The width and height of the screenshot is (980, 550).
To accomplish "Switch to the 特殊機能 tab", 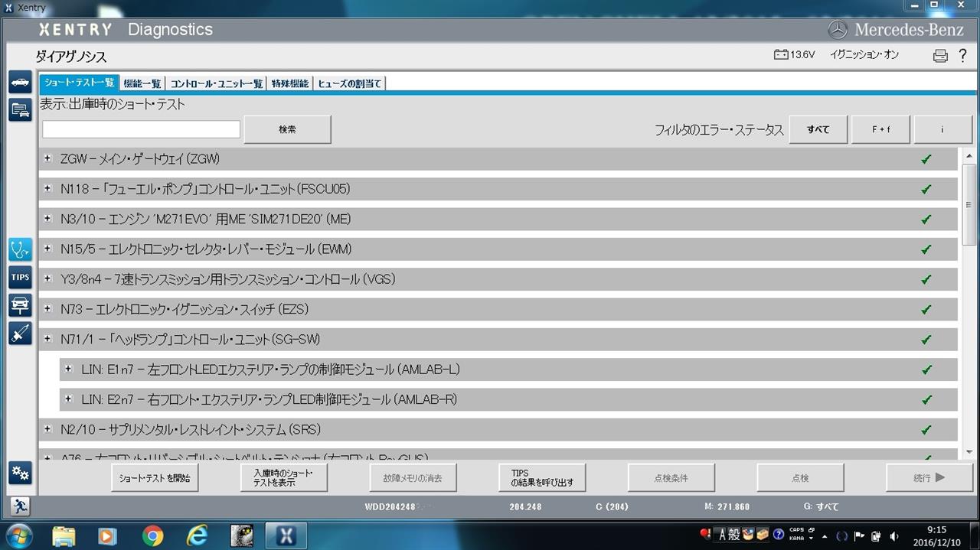I will (x=290, y=83).
